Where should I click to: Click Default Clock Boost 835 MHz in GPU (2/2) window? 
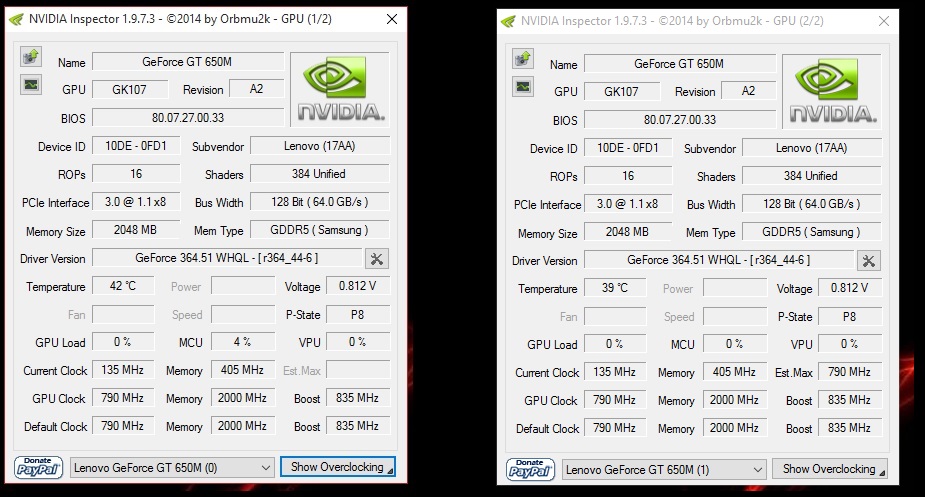point(849,428)
